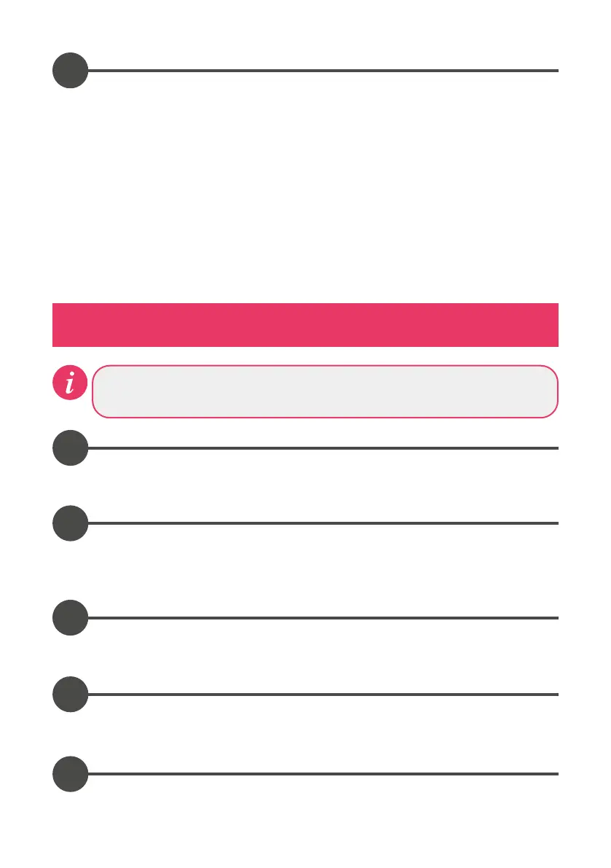This screenshot has height=868, width=611.
Task: Click the topmost dark circle bullet
Action: 70,71
